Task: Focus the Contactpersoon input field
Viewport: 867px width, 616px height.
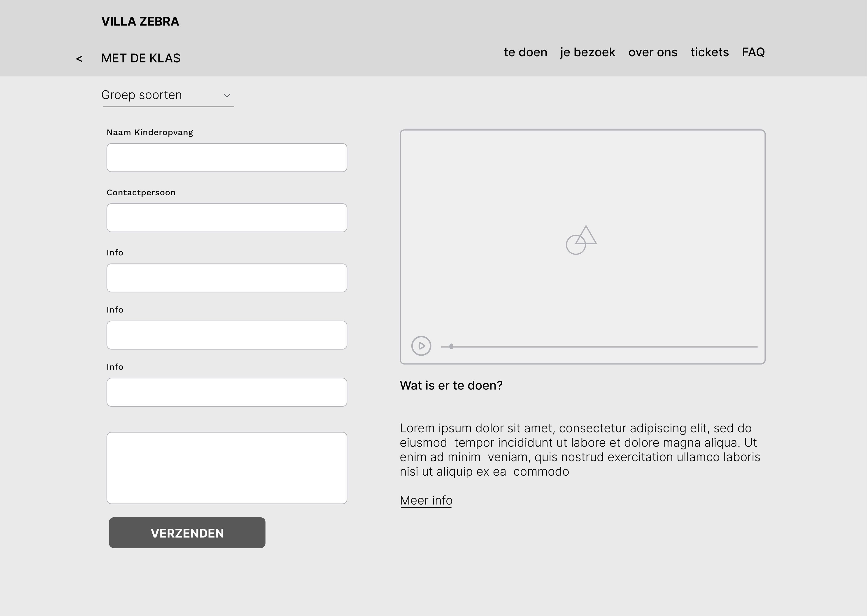Action: point(227,218)
